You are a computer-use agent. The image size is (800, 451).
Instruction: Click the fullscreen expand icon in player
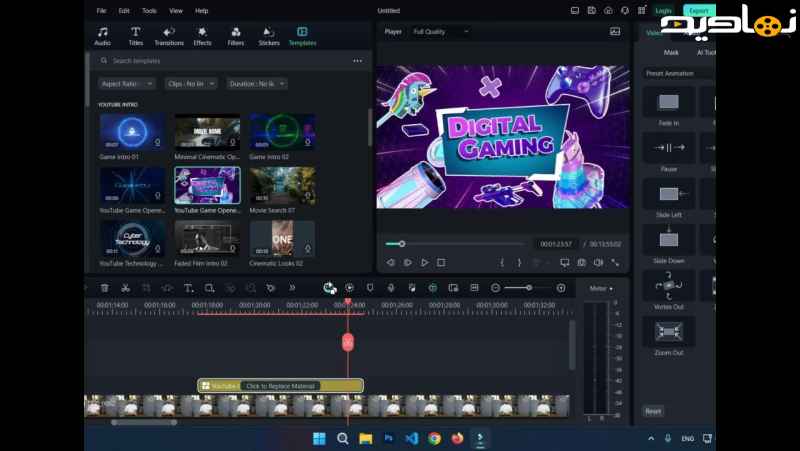pos(615,263)
